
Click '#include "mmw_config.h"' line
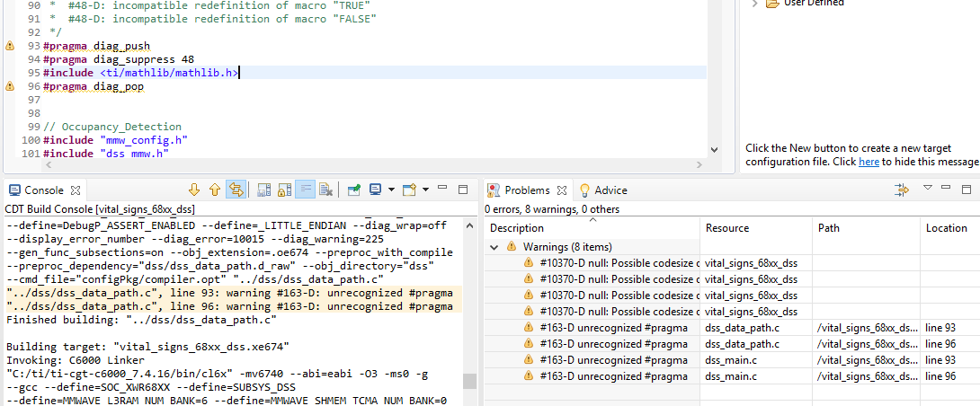(116, 140)
